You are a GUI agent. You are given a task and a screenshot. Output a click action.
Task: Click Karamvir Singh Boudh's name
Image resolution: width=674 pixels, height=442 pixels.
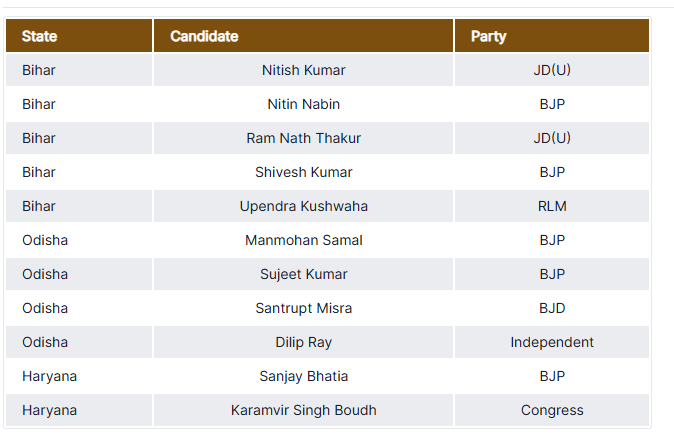coord(303,410)
